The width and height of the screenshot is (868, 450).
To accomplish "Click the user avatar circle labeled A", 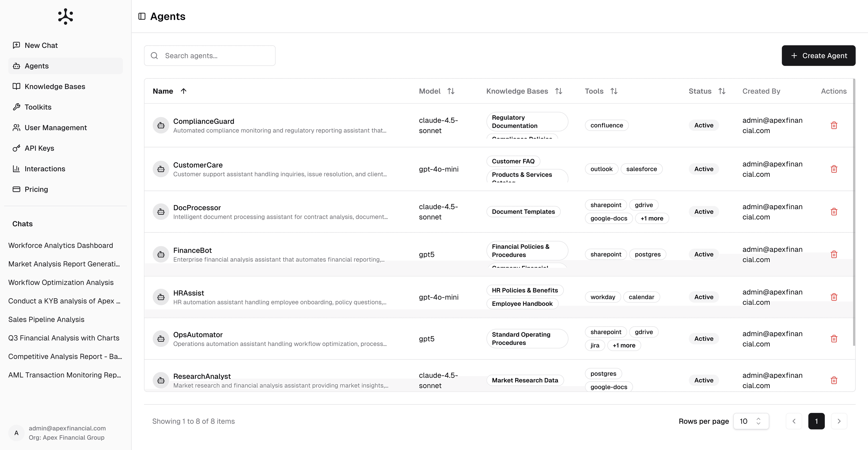I will coord(16,433).
